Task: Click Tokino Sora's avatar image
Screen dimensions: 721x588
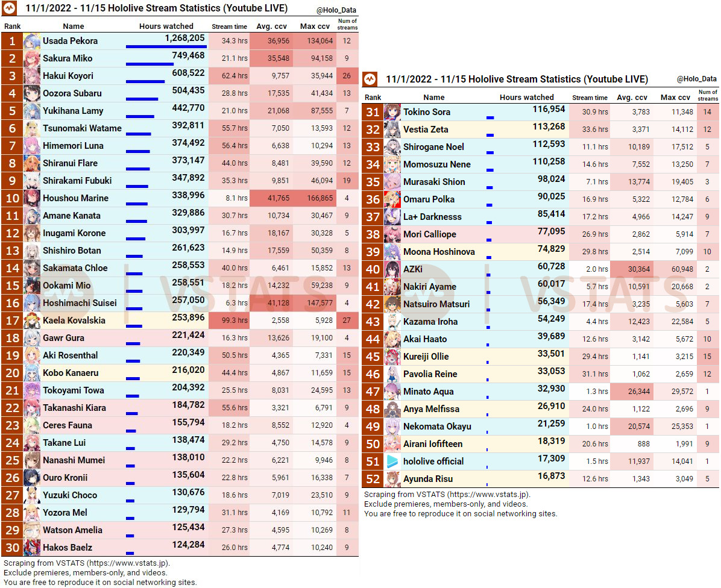Action: 392,111
